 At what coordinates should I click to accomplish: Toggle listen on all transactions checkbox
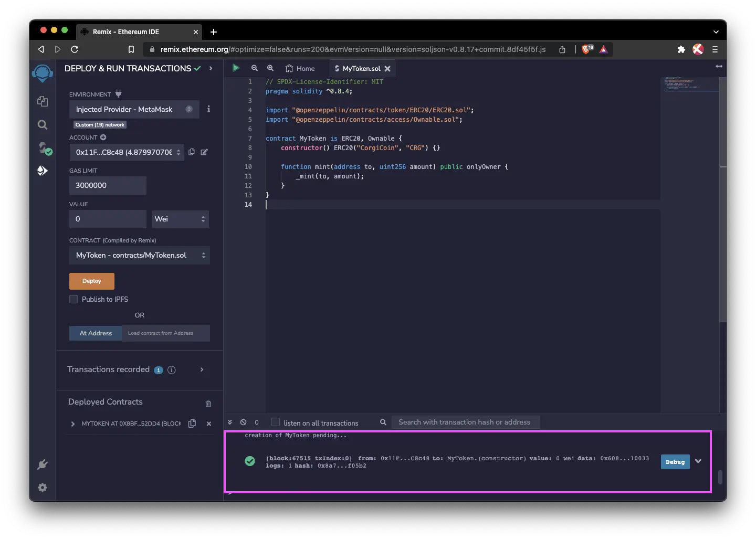[276, 422]
